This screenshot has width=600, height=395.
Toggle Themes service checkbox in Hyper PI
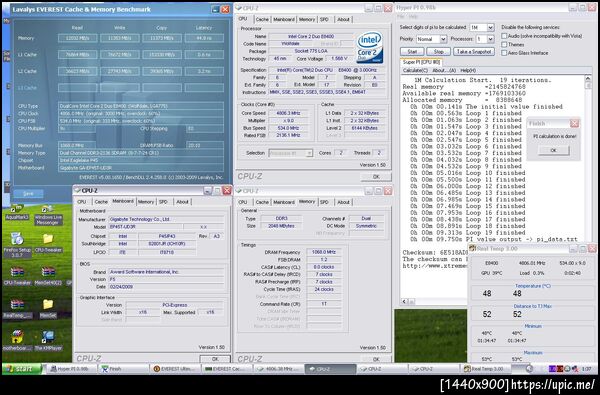point(504,44)
